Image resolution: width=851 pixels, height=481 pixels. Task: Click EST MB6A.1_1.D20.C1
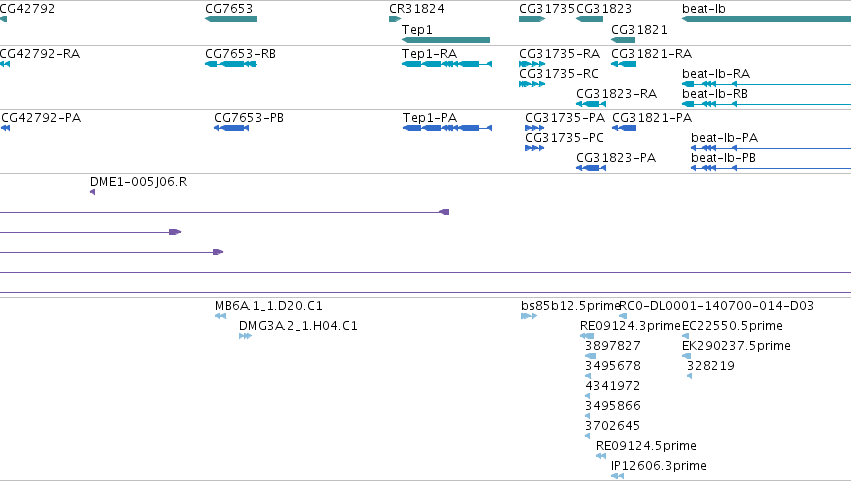(x=269, y=306)
